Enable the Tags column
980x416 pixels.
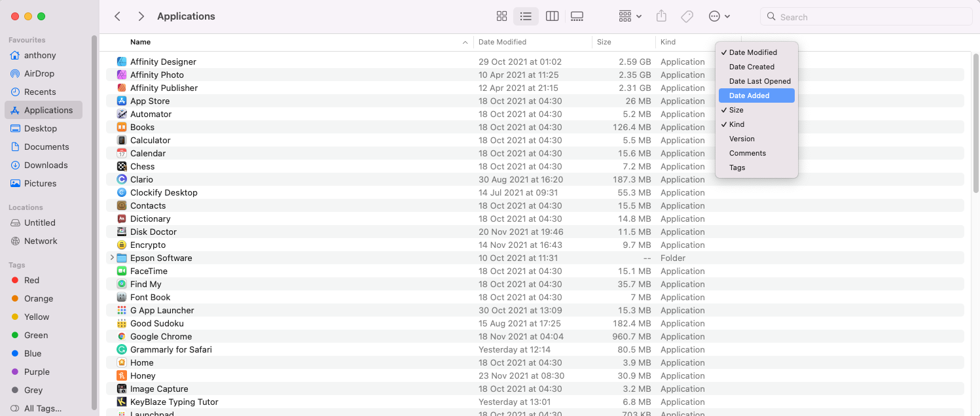(x=757, y=167)
